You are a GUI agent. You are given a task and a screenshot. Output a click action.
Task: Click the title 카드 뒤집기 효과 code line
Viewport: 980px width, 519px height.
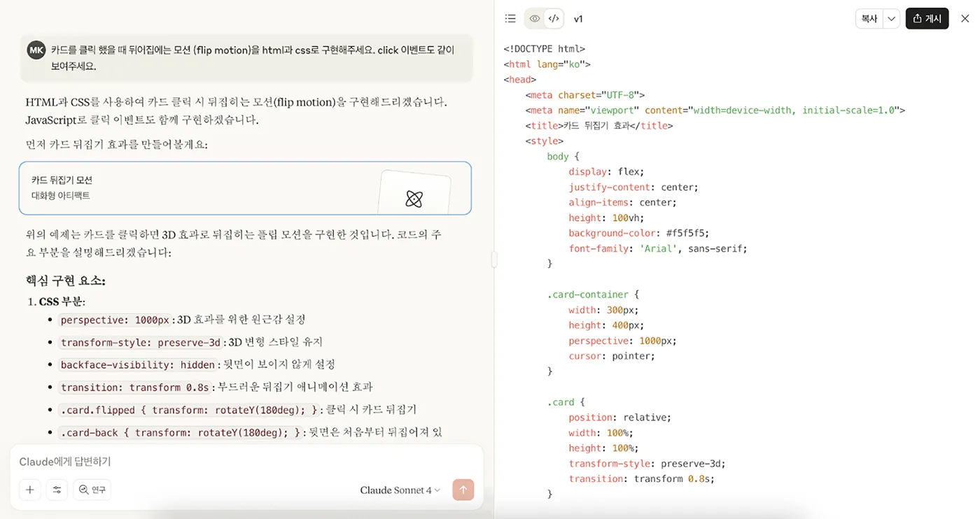pyautogui.click(x=599, y=126)
